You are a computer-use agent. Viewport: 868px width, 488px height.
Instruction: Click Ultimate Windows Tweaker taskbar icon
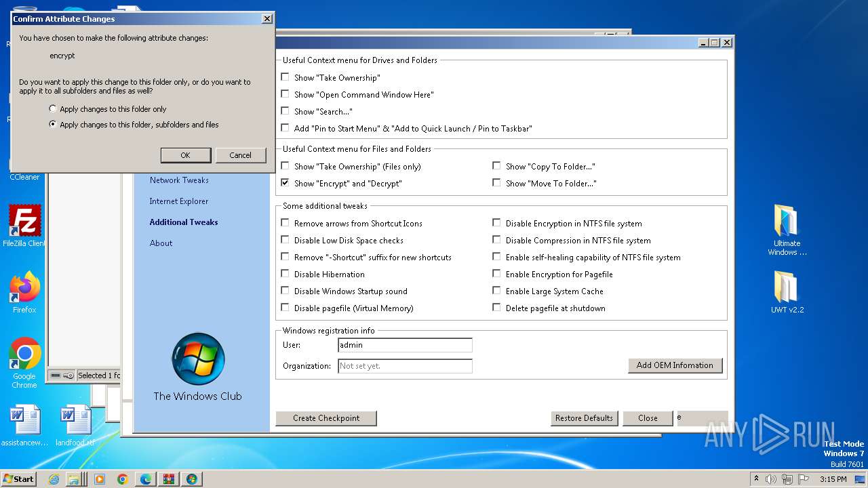(192, 479)
